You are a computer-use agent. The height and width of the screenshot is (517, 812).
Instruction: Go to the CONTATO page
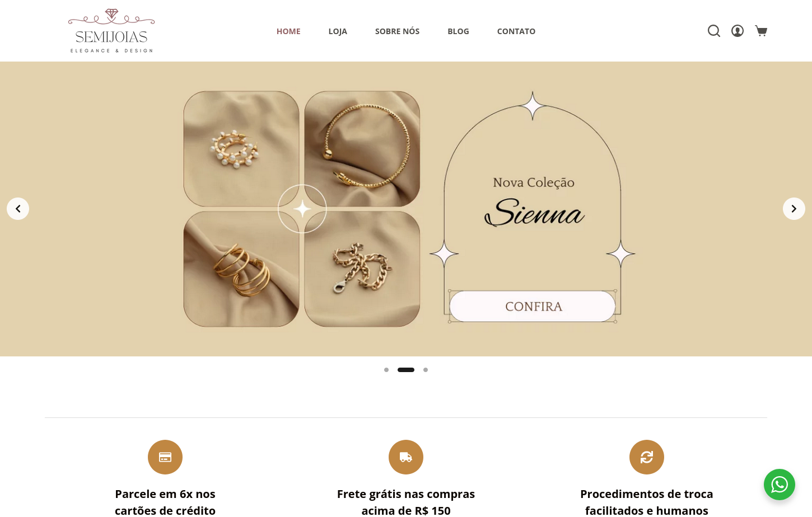pos(516,31)
